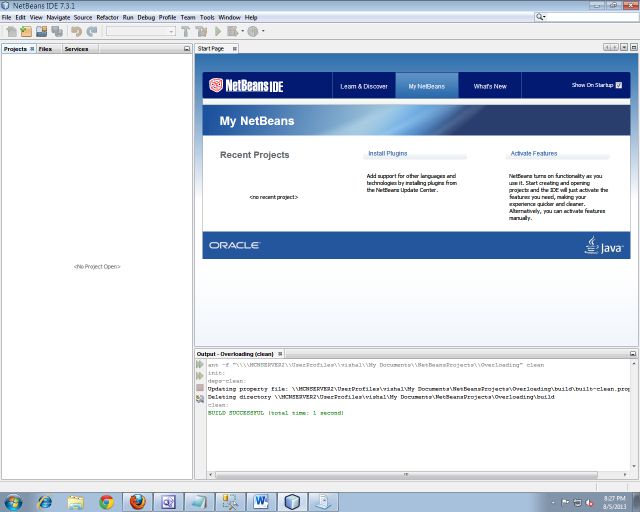This screenshot has height=512, width=640.
Task: Open Firefox from the taskbar
Action: [138, 502]
